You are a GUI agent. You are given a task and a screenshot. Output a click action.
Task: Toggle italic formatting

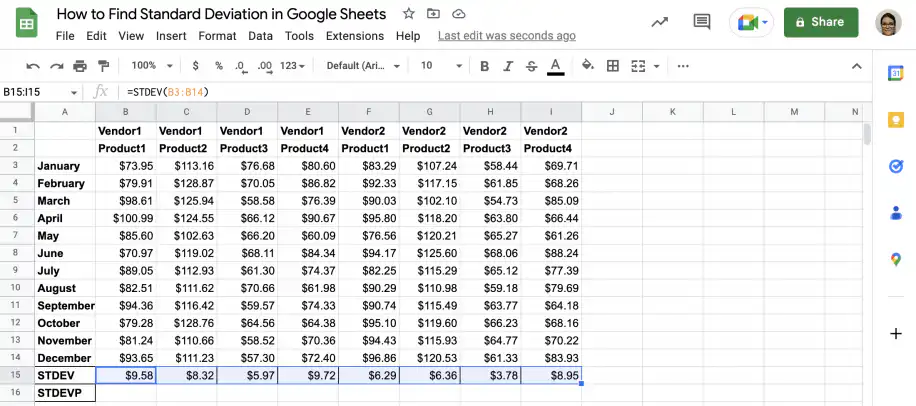(508, 66)
